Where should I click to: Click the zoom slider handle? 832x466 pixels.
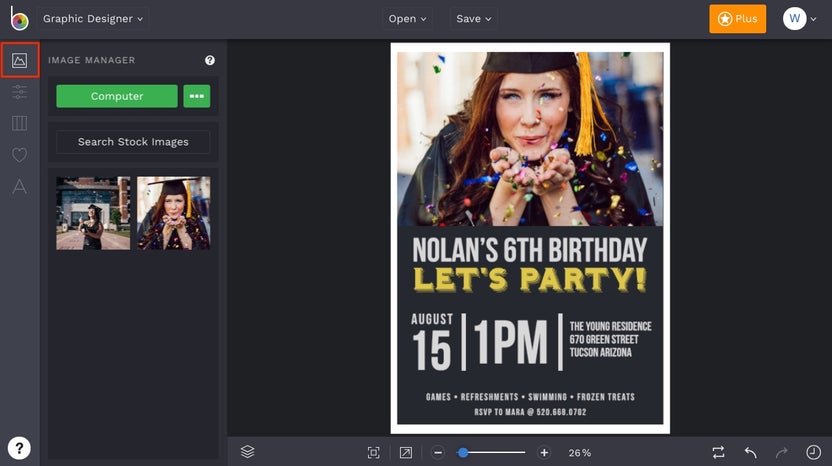[463, 453]
